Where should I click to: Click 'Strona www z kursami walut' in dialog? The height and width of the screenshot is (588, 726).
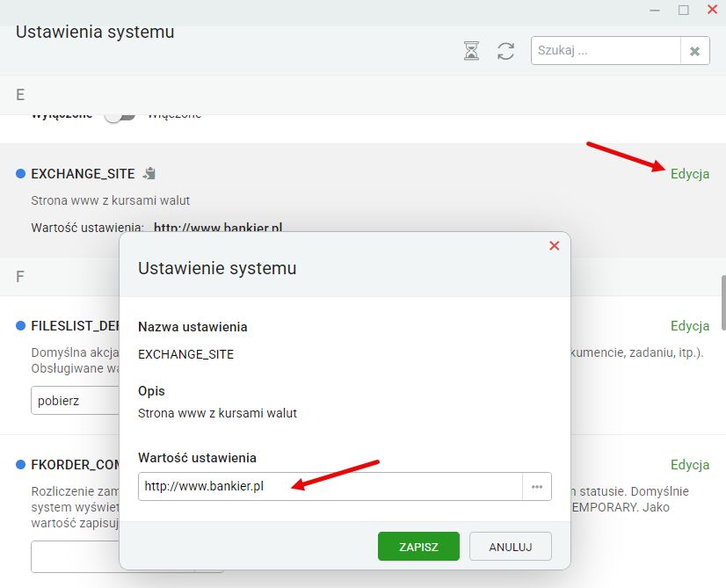217,413
